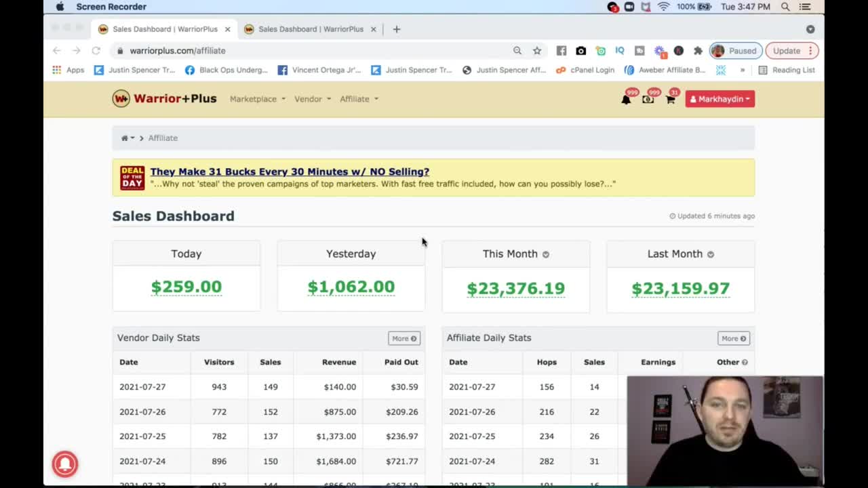
Task: Close the second Sales Dashboard tab
Action: click(x=373, y=29)
